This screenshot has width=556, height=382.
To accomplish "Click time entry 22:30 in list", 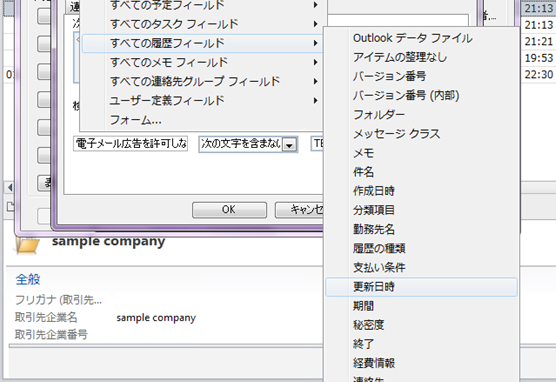I will pos(539,74).
